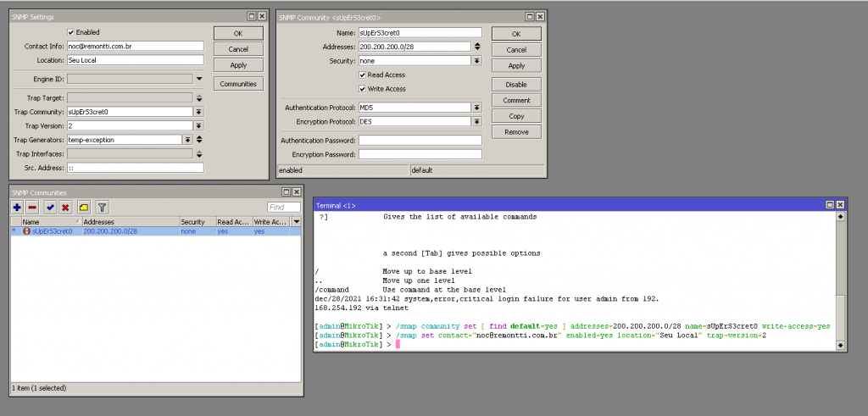Expand the Engine ID arrow icon

pos(199,79)
